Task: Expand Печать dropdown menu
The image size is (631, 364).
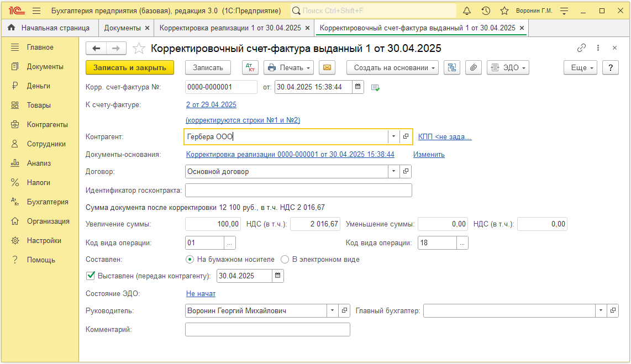Action: pyautogui.click(x=289, y=67)
